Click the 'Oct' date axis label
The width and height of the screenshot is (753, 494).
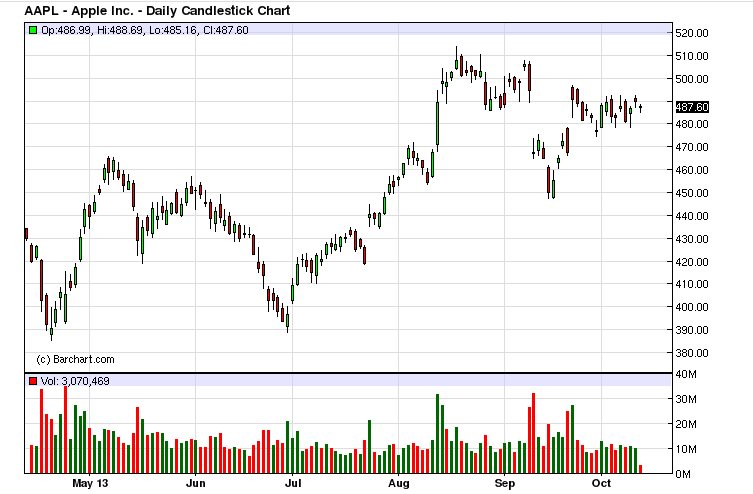pyautogui.click(x=601, y=483)
